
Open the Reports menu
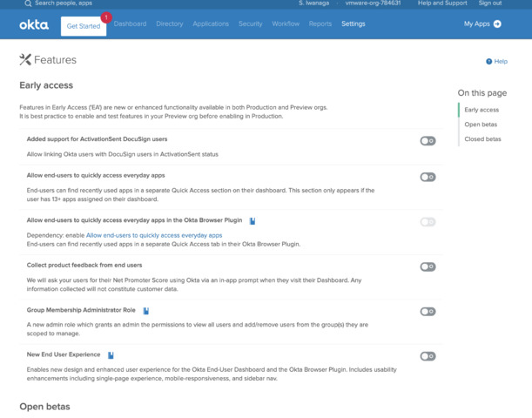[x=320, y=24]
